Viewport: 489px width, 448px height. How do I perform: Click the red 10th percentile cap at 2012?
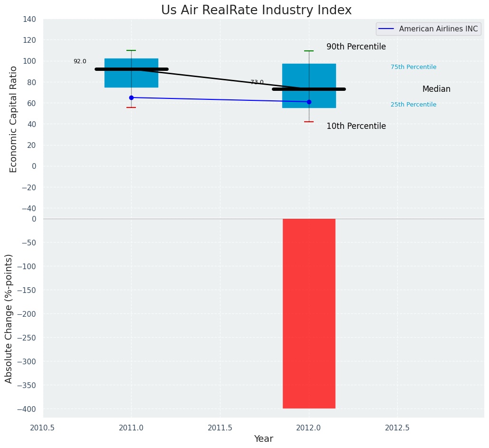309,122
